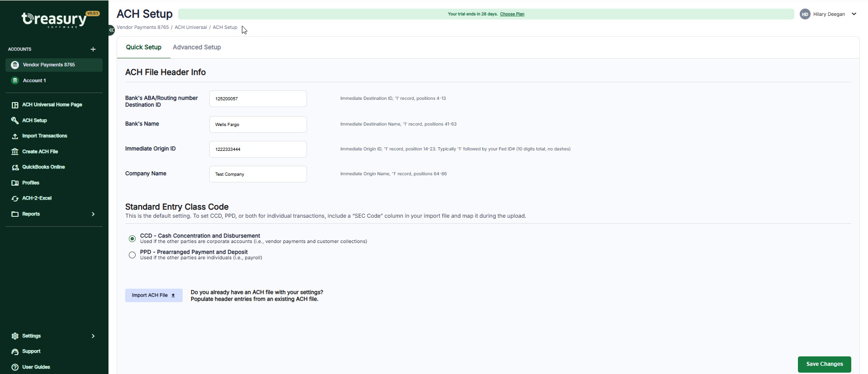
Task: Click the Save Changes button
Action: click(824, 364)
